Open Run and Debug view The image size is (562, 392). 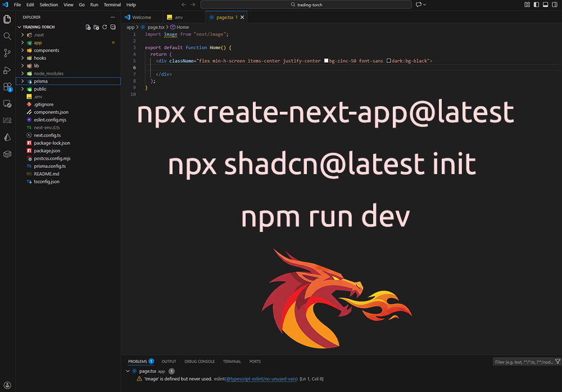coord(7,70)
